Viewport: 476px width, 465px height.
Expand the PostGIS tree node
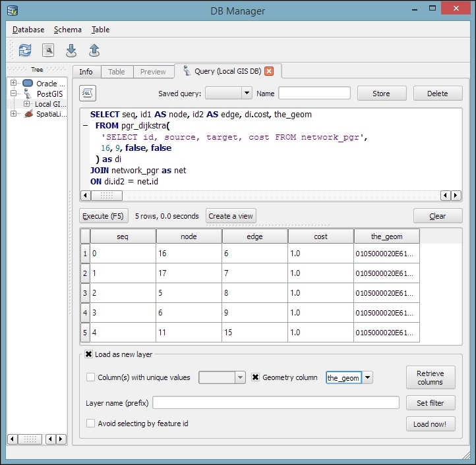(13, 94)
